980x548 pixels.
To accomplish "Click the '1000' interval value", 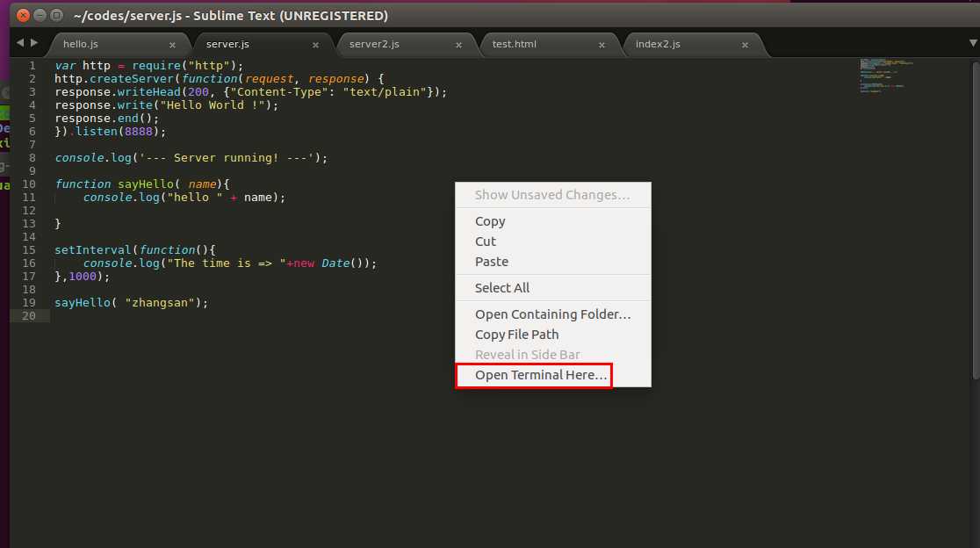I will 83,276.
